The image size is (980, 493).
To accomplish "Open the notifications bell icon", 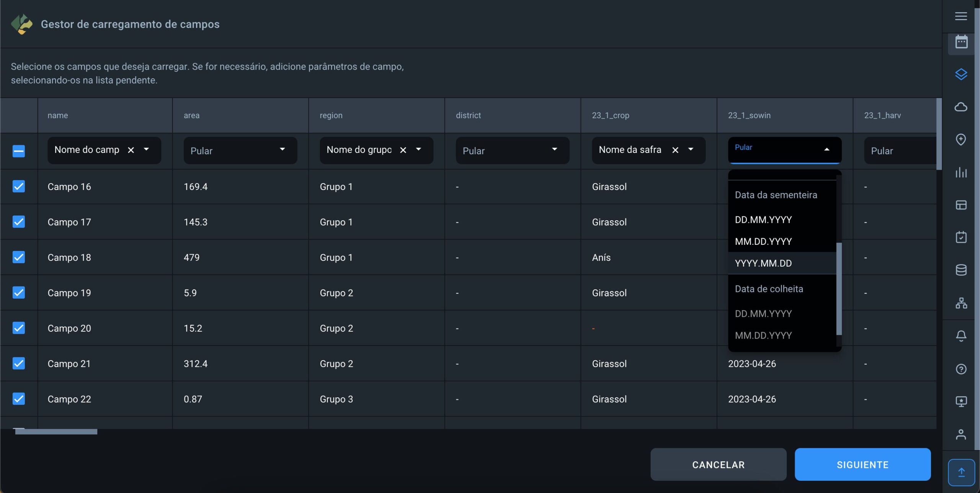I will click(x=960, y=336).
